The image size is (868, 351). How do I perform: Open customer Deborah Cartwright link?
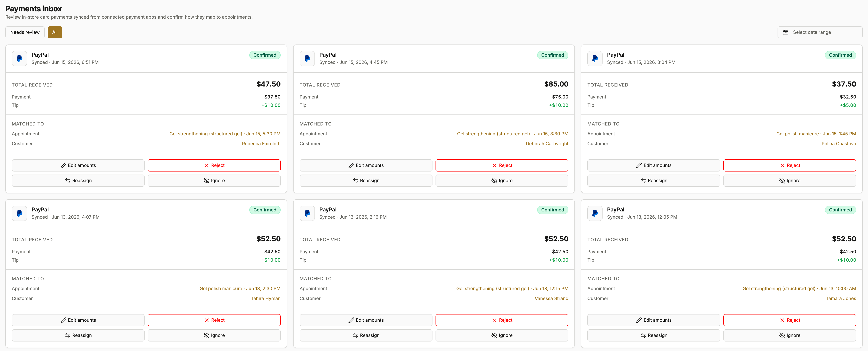(x=547, y=144)
